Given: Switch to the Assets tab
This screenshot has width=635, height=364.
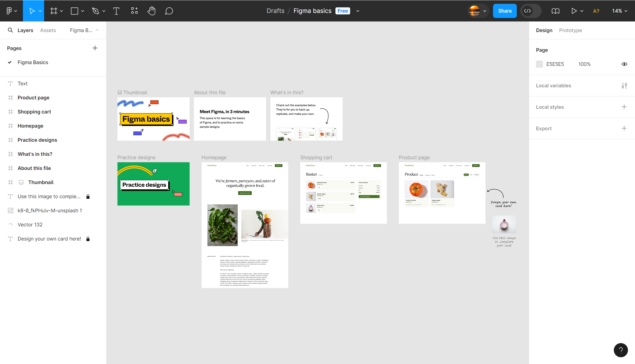Looking at the screenshot, I should (48, 30).
